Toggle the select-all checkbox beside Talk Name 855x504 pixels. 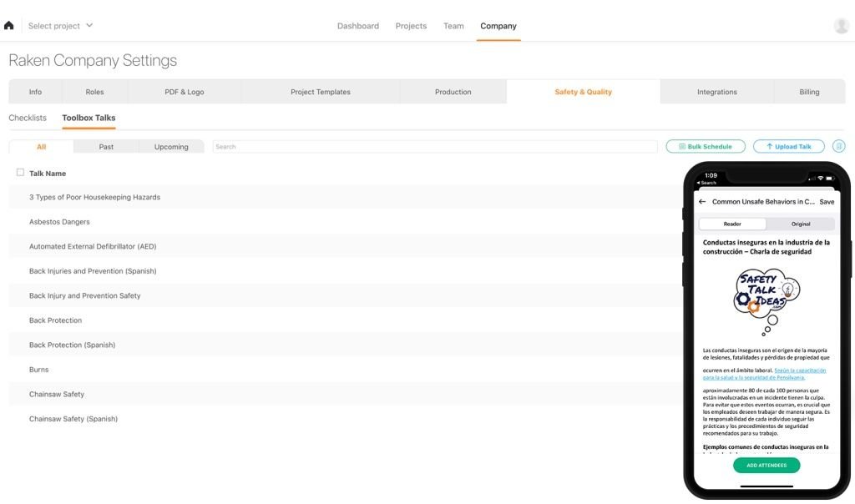[20, 173]
